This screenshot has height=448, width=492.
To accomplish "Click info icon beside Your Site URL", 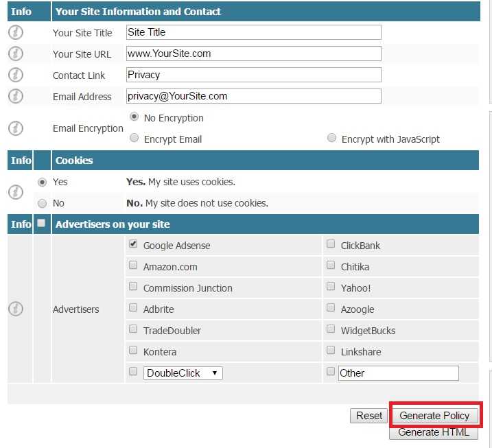I will 16,54.
